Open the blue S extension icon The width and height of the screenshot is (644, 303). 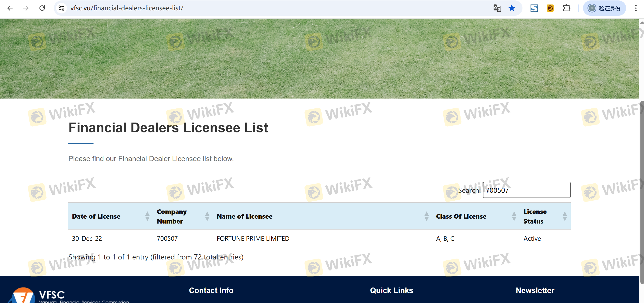[x=534, y=8]
